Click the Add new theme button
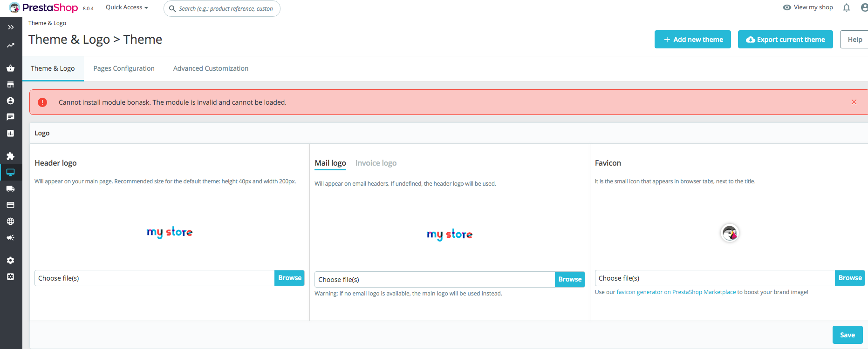The image size is (868, 349). click(x=693, y=40)
